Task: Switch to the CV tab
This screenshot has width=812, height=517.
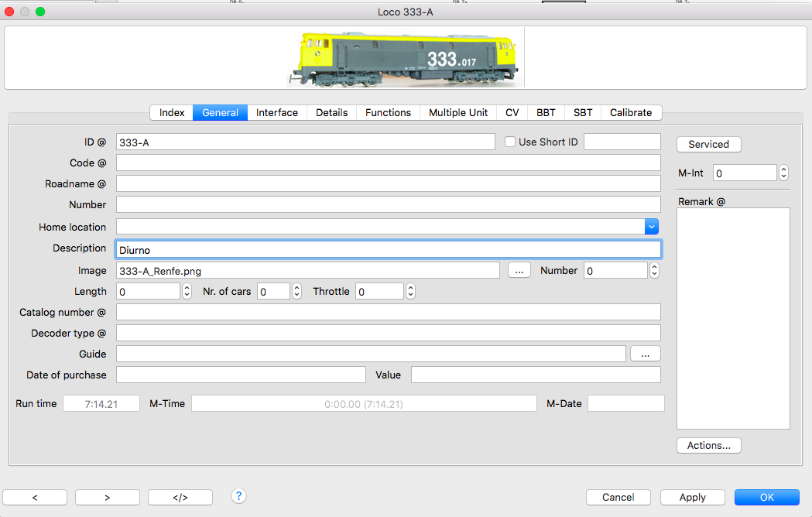Action: click(x=512, y=112)
